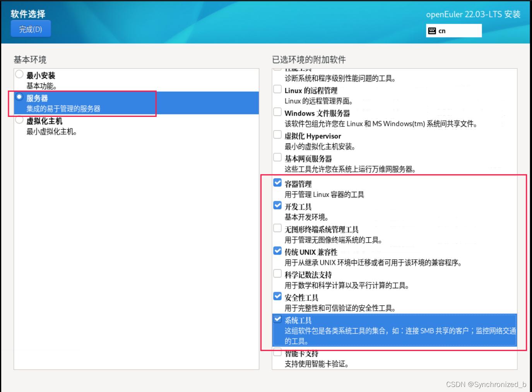
Task: Click the 完成(D) button to confirm selection
Action: [x=30, y=29]
